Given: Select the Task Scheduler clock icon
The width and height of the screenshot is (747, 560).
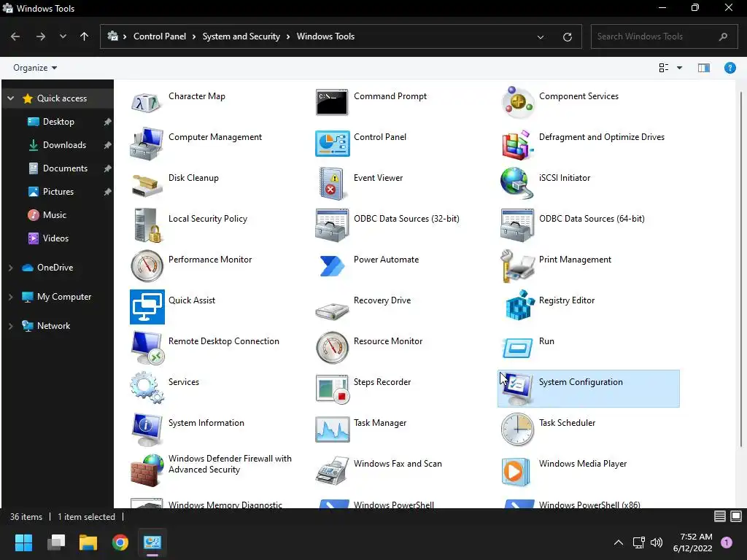Looking at the screenshot, I should tap(517, 429).
